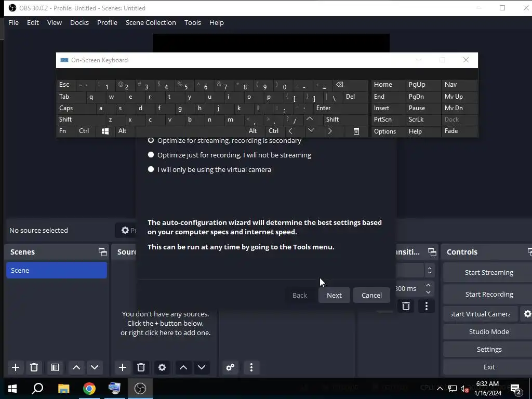Open the View menu

[x=54, y=22]
